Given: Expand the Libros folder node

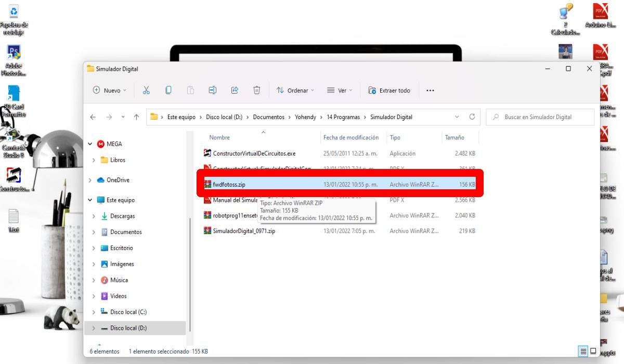Looking at the screenshot, I should [94, 160].
